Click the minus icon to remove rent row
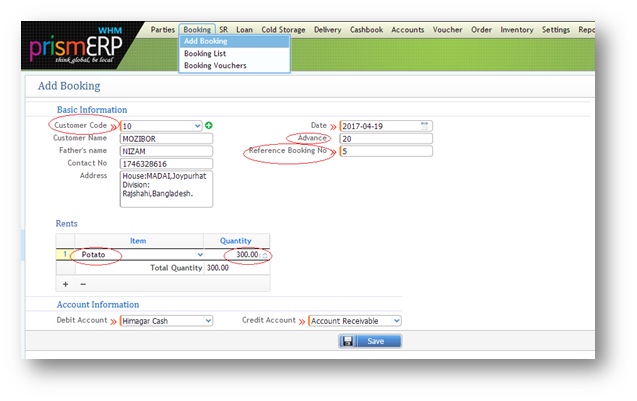This screenshot has width=637, height=401. tap(82, 284)
